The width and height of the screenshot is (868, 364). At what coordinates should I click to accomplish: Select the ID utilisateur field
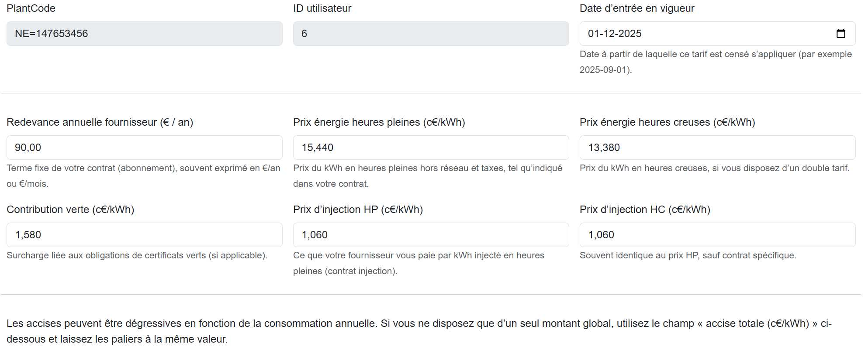point(430,34)
